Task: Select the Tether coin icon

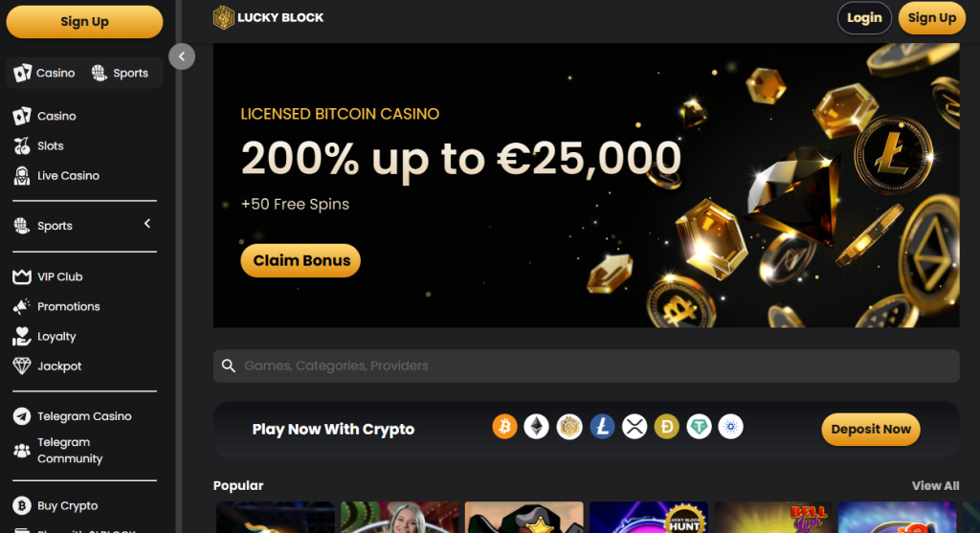Action: click(x=699, y=428)
